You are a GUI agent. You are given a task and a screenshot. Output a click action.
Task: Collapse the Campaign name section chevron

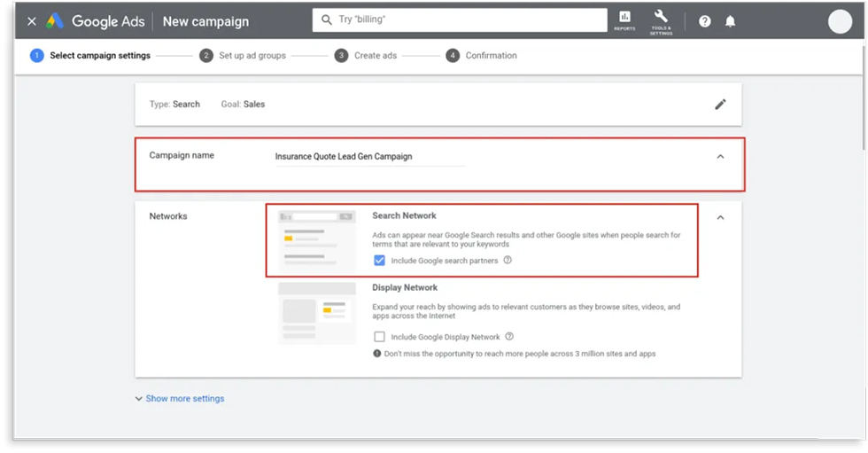(x=720, y=157)
